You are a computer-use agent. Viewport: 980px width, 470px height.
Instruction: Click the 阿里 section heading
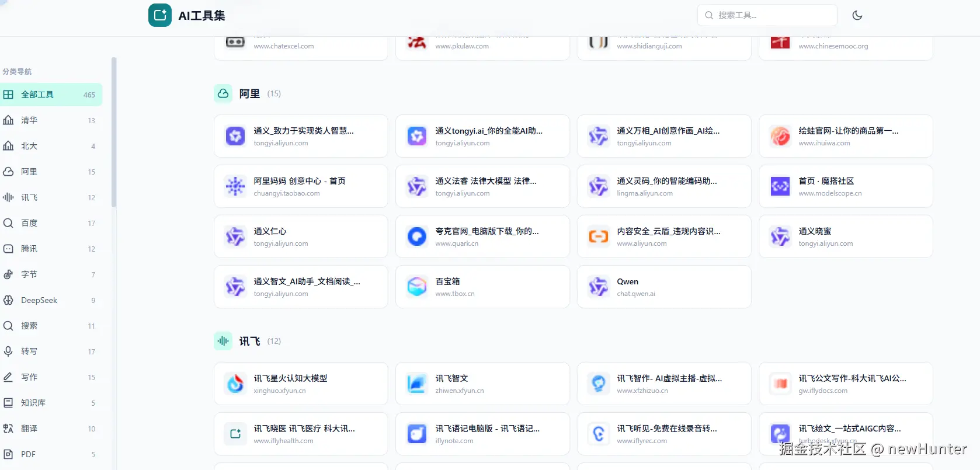[249, 93]
